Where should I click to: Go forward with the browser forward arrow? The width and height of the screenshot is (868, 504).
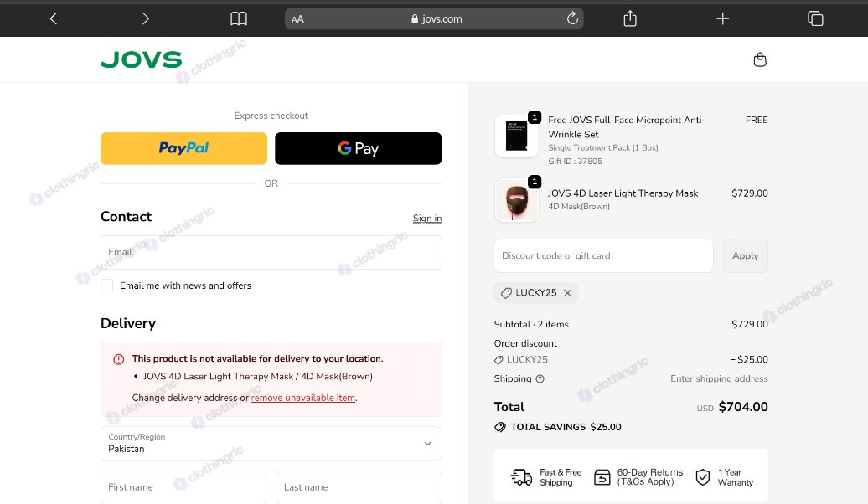[x=146, y=18]
